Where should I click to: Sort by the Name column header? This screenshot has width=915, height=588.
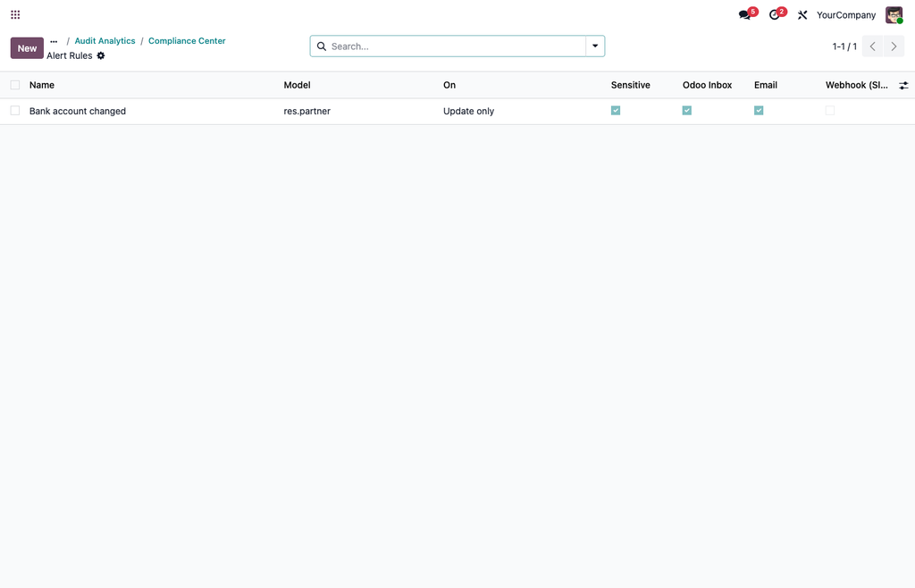[x=42, y=85]
